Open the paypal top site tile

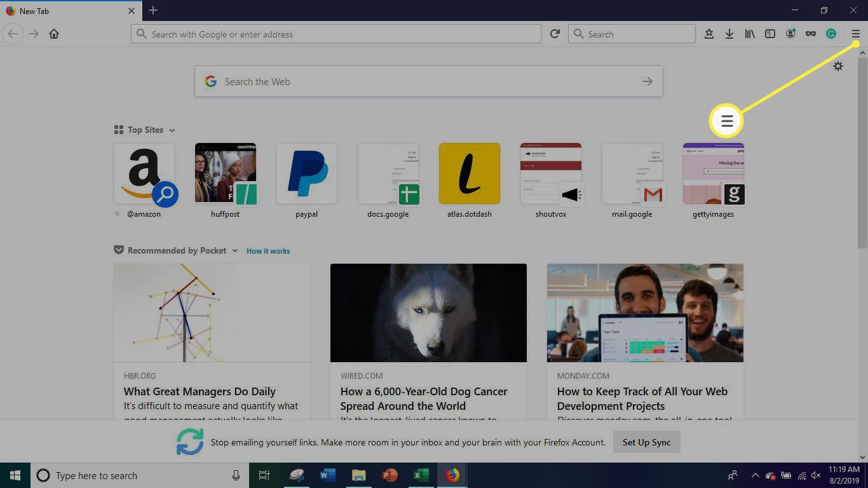307,173
